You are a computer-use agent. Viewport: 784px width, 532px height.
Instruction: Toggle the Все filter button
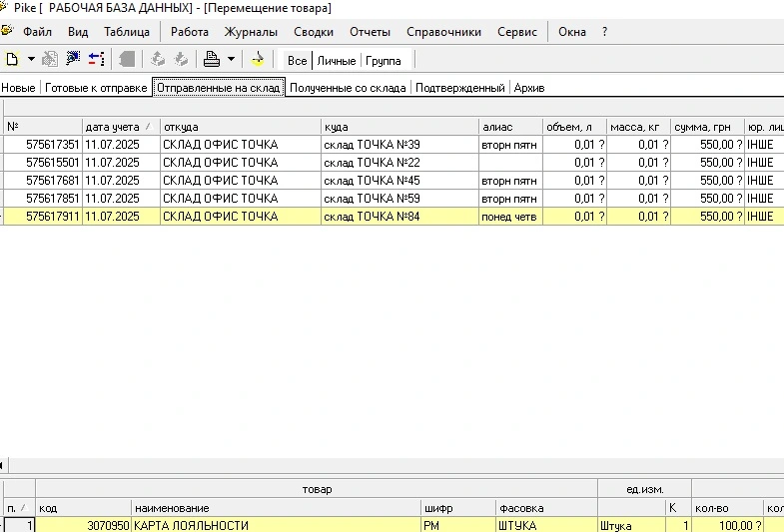click(297, 61)
